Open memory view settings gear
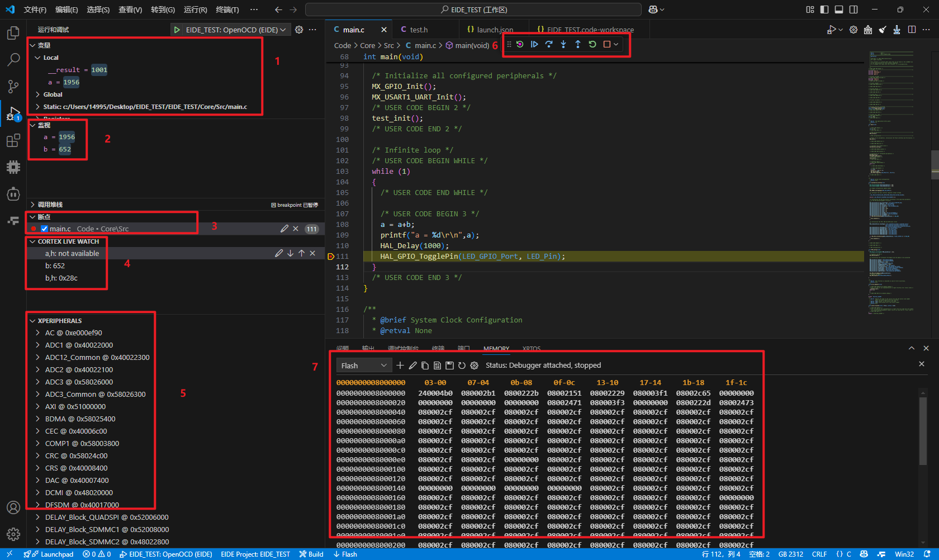 pyautogui.click(x=474, y=365)
